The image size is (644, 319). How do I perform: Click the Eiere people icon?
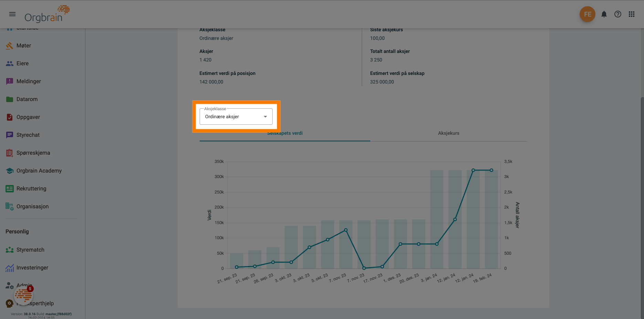(x=10, y=64)
